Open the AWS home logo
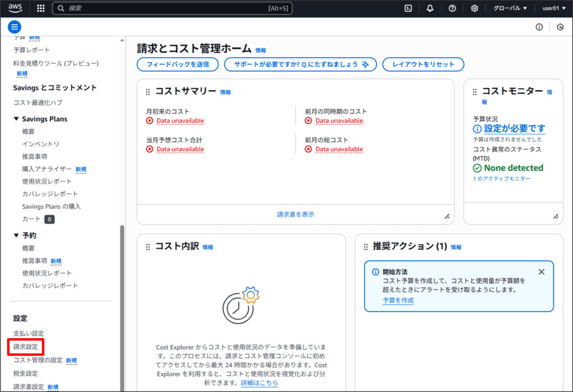573x392 pixels. (15, 8)
